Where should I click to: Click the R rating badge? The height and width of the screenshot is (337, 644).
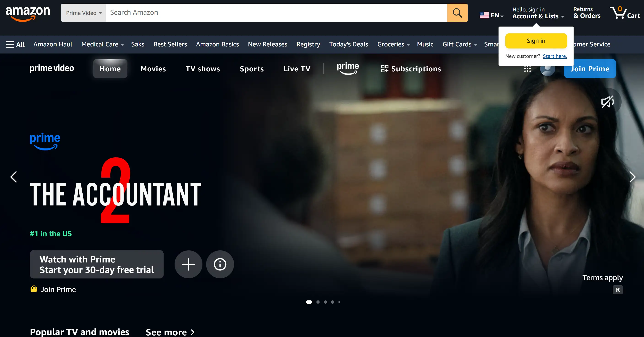click(617, 290)
